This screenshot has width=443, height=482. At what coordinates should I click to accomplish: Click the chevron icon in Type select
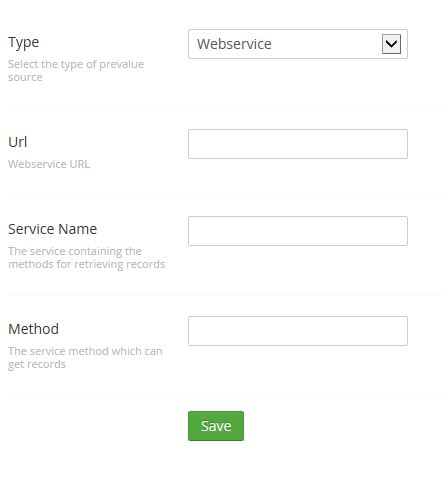(391, 44)
